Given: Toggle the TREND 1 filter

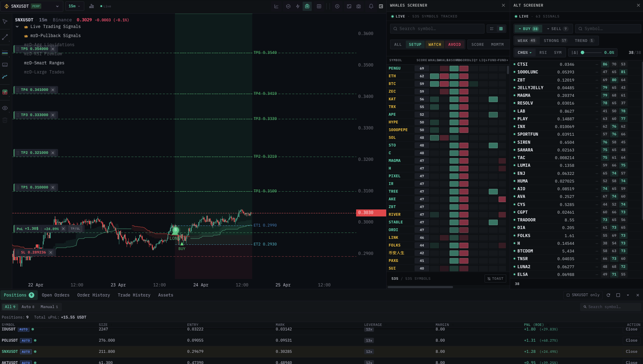Looking at the screenshot, I should [x=584, y=41].
